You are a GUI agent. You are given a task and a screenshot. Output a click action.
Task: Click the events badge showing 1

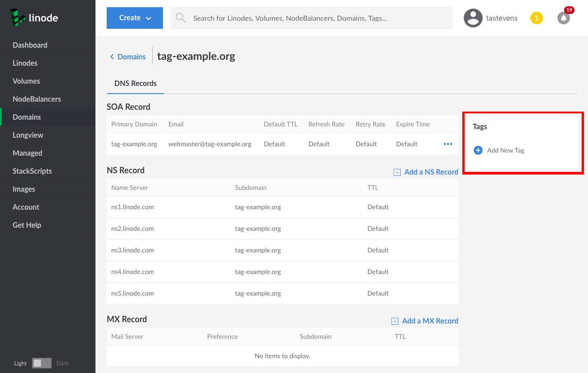pyautogui.click(x=537, y=18)
